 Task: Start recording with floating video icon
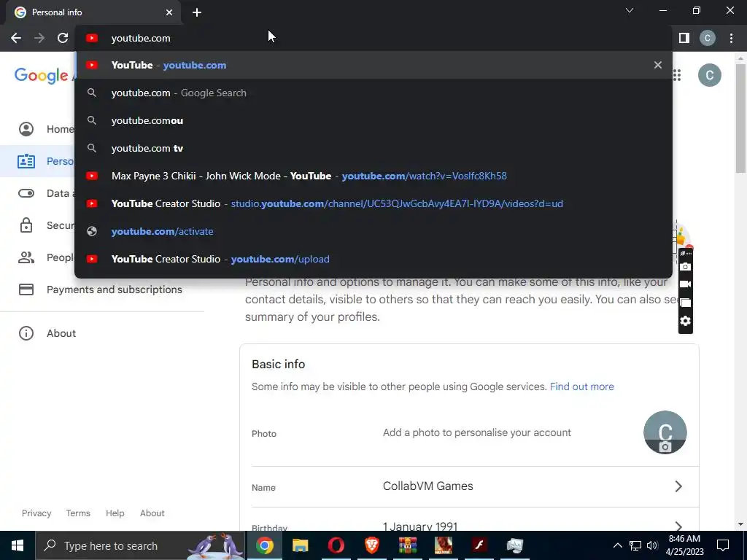[685, 284]
